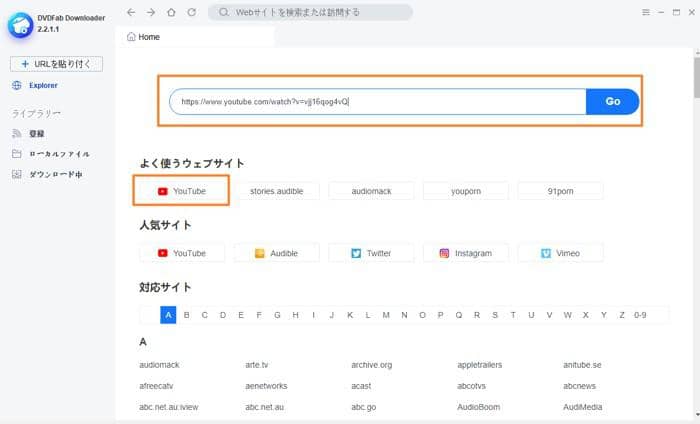Image resolution: width=700 pixels, height=424 pixels.
Task: Select letter H in alphabet index
Action: coord(295,315)
